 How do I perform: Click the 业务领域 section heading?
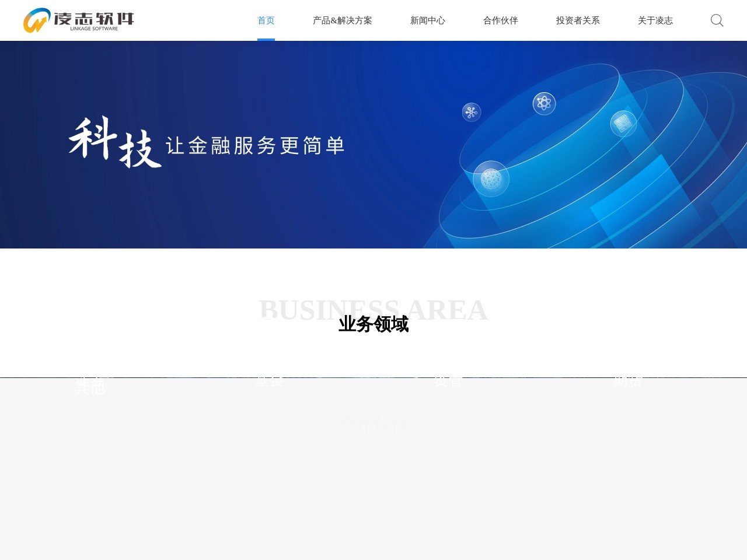coord(373,324)
